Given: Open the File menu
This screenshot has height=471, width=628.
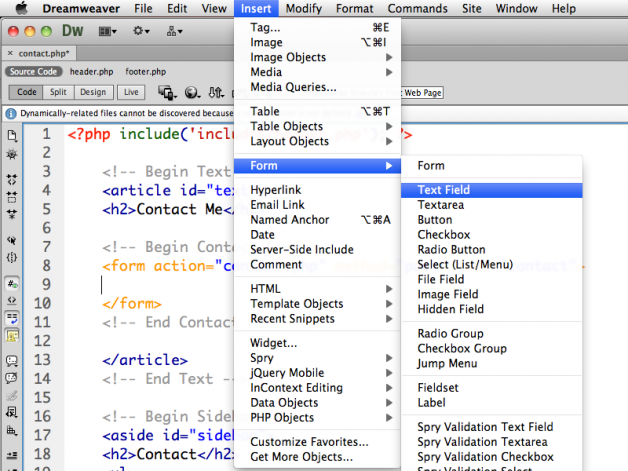Looking at the screenshot, I should [143, 8].
